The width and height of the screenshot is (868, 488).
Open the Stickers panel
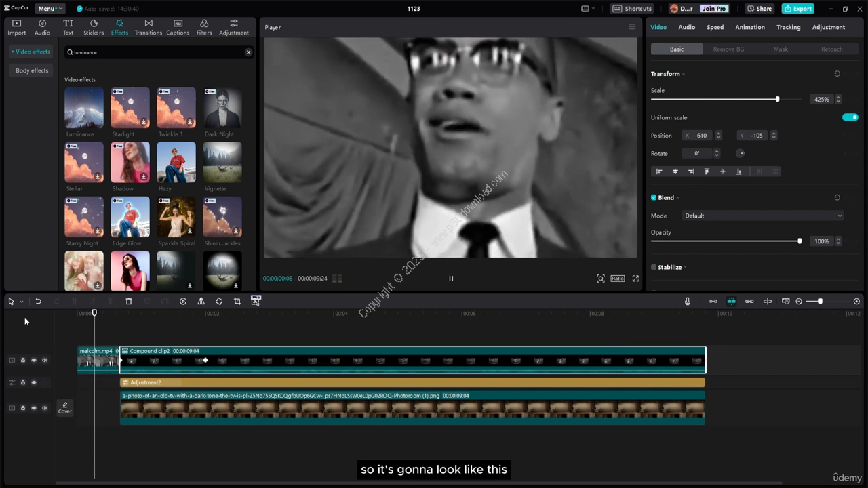tap(94, 27)
